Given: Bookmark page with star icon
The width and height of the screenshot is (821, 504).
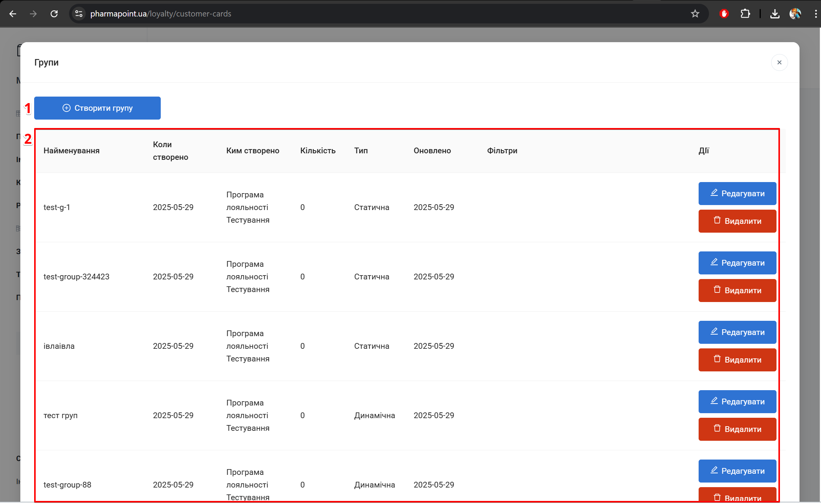Looking at the screenshot, I should 695,14.
